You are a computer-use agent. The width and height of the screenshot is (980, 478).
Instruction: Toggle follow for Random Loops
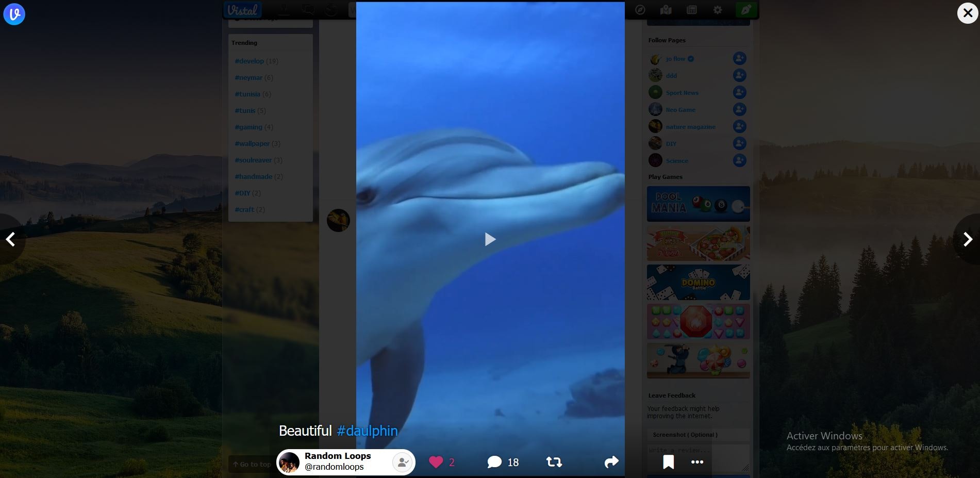pyautogui.click(x=403, y=463)
